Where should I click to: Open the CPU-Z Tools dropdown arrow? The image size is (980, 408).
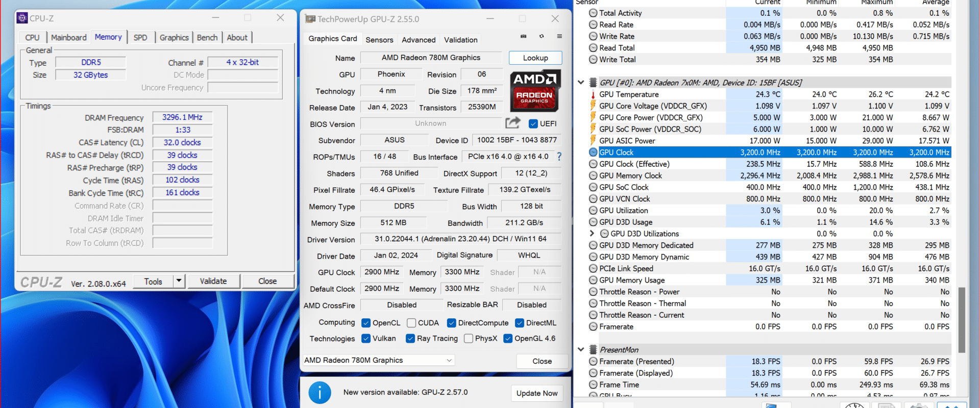(x=179, y=281)
